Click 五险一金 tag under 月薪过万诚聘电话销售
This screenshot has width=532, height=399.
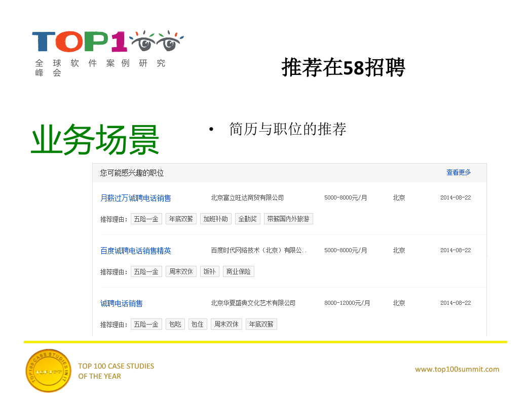(x=146, y=219)
